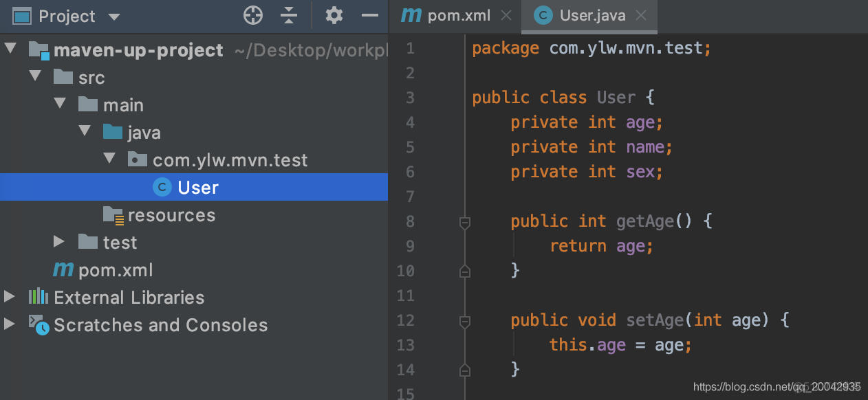Screen dimensions: 868x400
Task: Click the External Libraries bar-chart icon
Action: (x=38, y=297)
